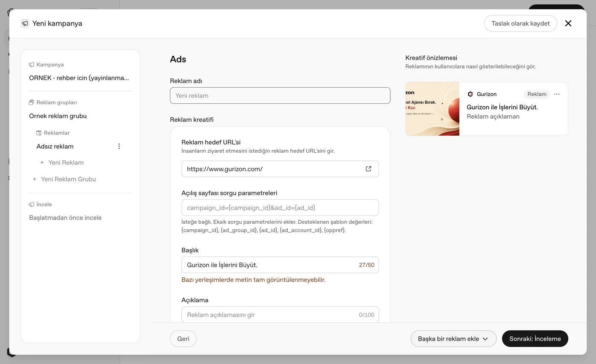This screenshot has width=596, height=364.
Task: Focus the Reklam adı input field
Action: [x=280, y=96]
